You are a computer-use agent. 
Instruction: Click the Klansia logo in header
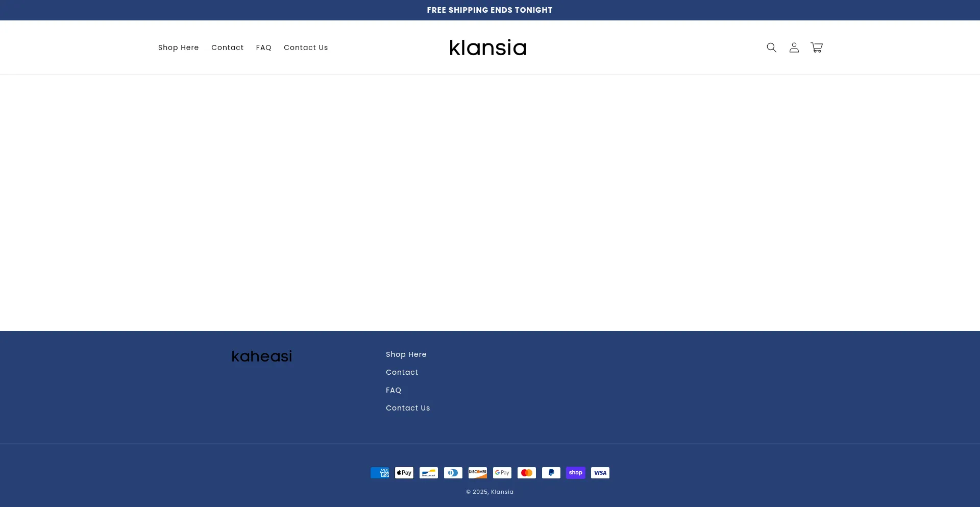click(x=488, y=47)
